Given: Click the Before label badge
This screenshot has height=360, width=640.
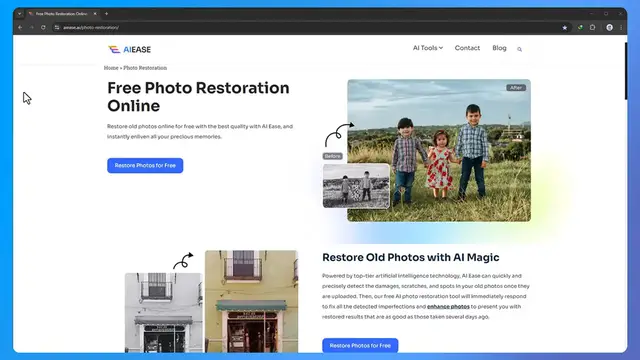Looking at the screenshot, I should [332, 156].
